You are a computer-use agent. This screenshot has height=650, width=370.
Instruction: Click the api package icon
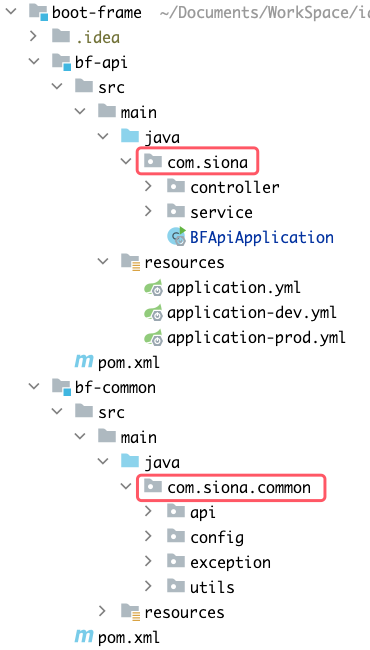[176, 512]
